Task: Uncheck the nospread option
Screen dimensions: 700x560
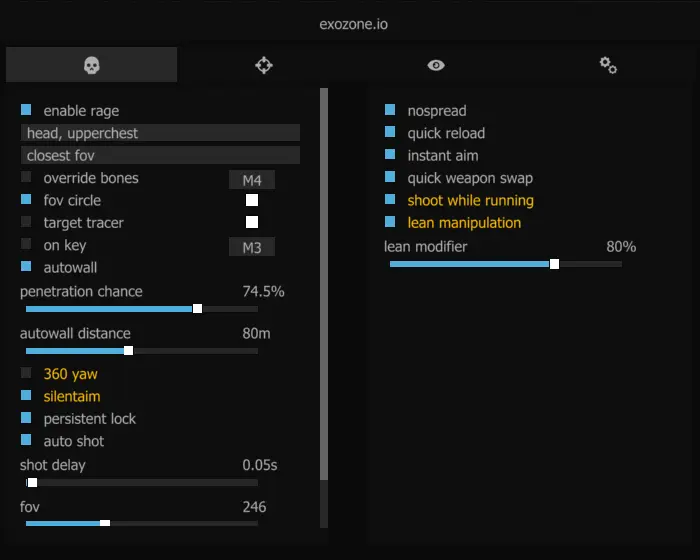Action: [391, 110]
